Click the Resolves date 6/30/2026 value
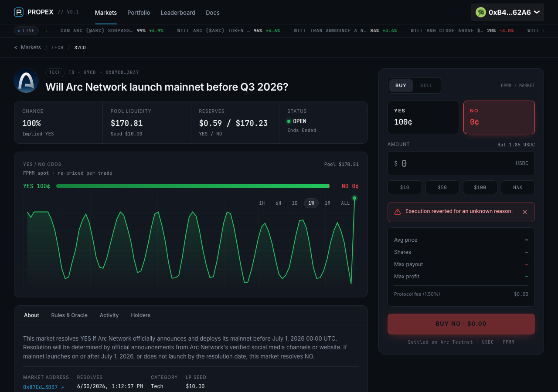Viewport: 558px width, 392px height. click(110, 386)
